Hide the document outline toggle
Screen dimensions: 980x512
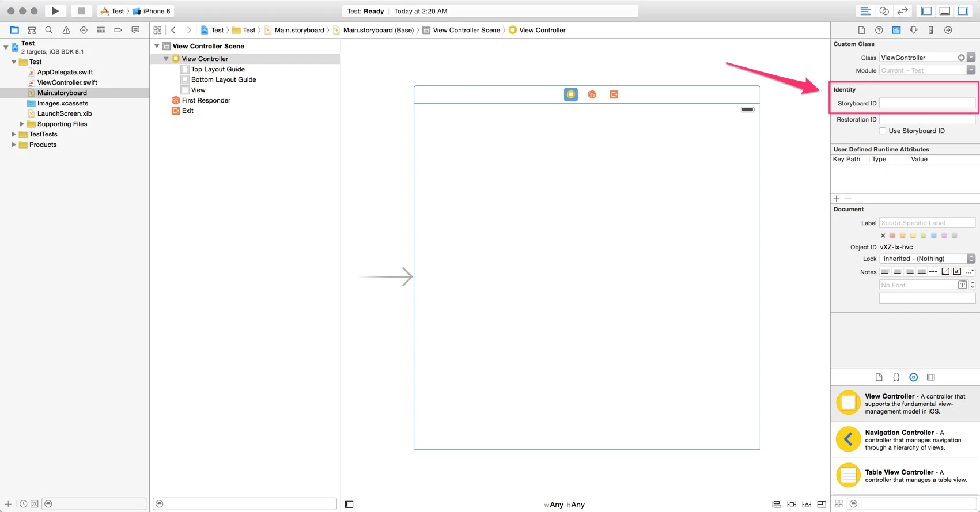pyautogui.click(x=349, y=505)
